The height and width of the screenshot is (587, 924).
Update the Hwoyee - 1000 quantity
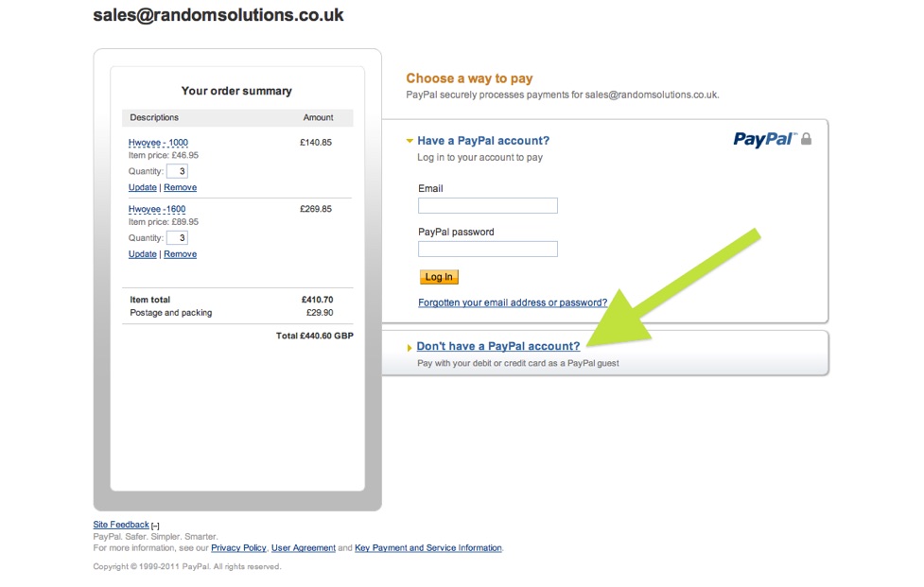[x=142, y=188]
